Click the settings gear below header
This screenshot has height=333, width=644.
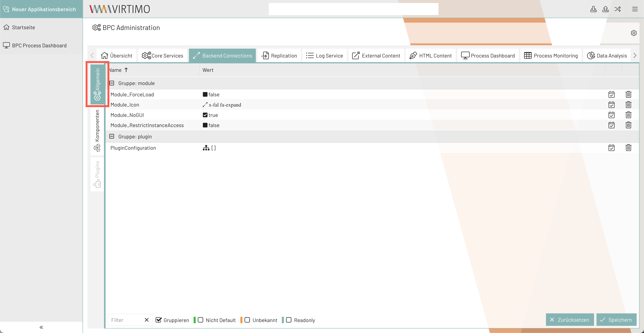tap(633, 33)
